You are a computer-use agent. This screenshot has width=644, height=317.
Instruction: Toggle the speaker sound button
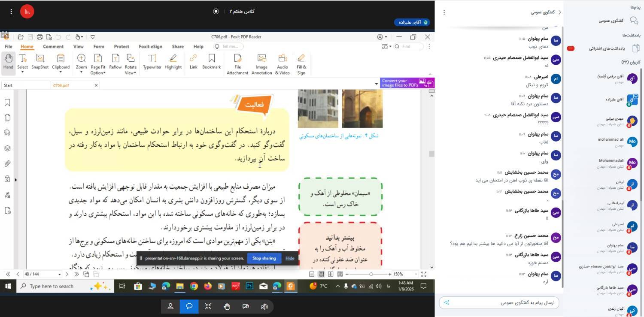[264, 306]
